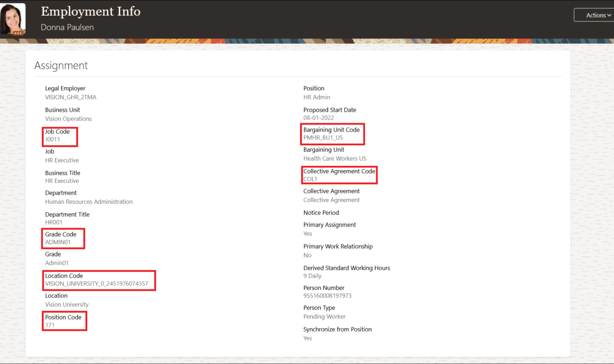This screenshot has height=364, width=614.
Task: Select the Job Code value J0011
Action: 52,140
